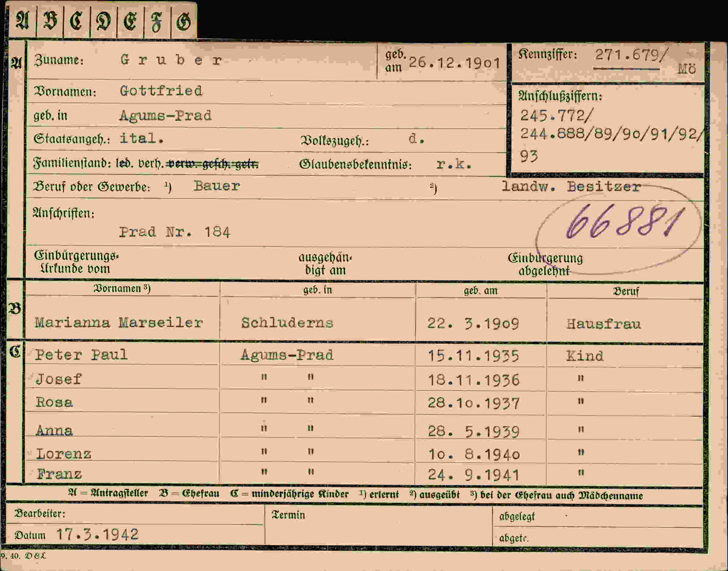
Task: Click the 'Beruf' column header
Action: pyautogui.click(x=626, y=291)
